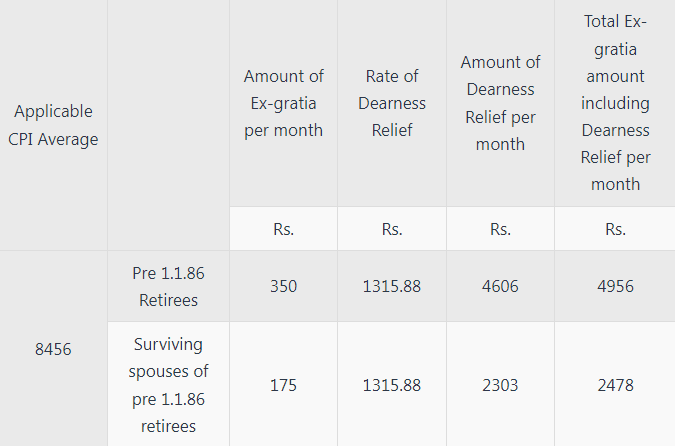Select the 4606 dearness relief amount cell
This screenshot has height=446, width=675.
pyautogui.click(x=500, y=286)
